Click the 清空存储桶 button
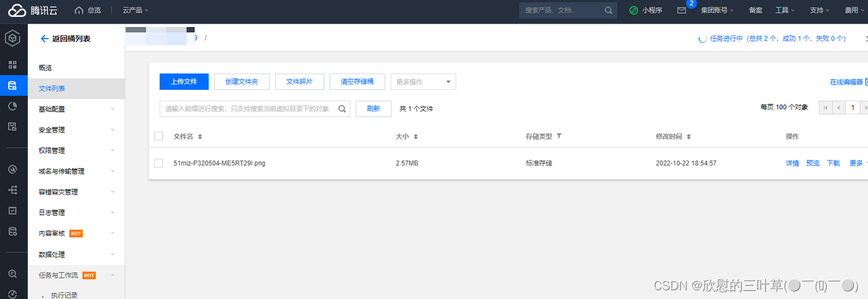The height and width of the screenshot is (299, 868). 358,81
